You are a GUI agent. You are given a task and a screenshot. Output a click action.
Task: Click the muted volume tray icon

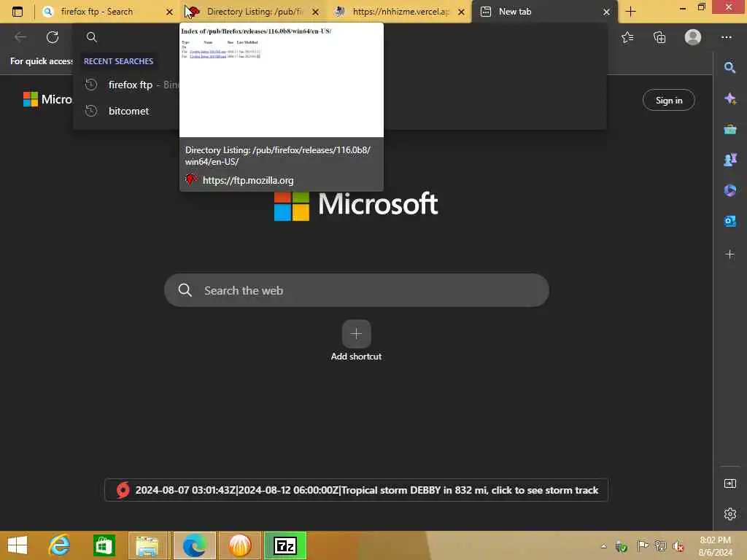tap(678, 546)
